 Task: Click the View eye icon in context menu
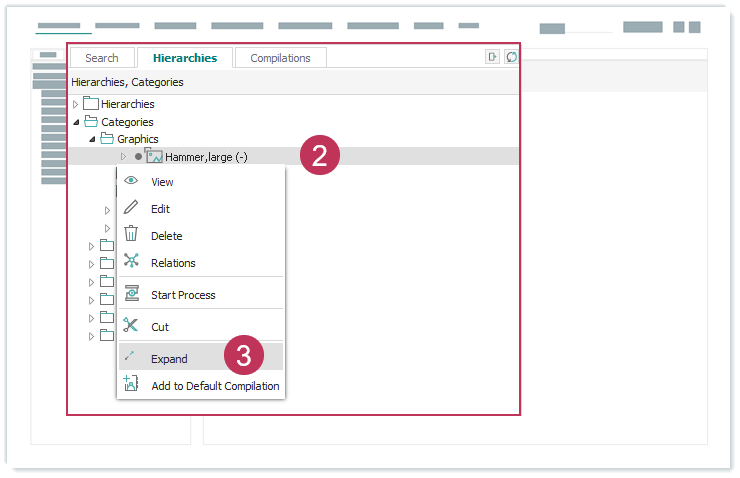pyautogui.click(x=131, y=182)
